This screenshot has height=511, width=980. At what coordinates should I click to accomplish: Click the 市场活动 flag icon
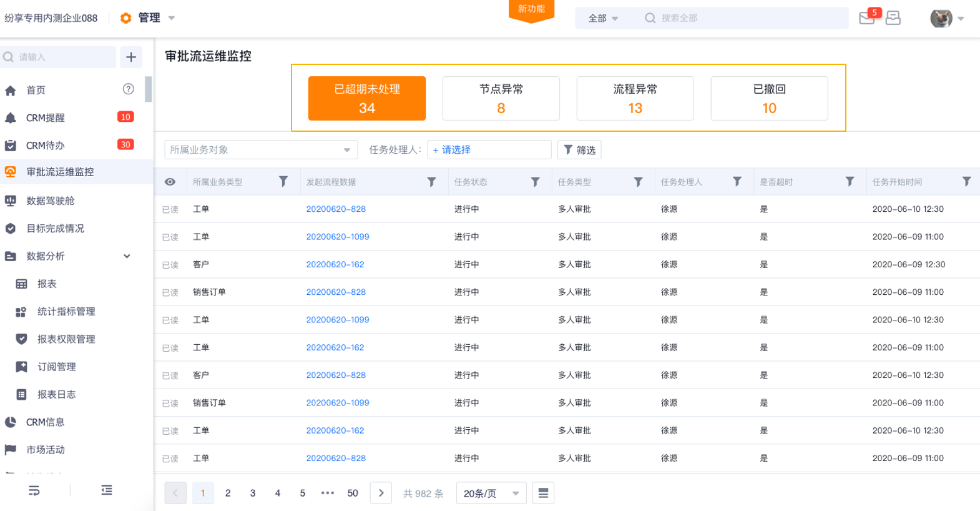point(10,450)
